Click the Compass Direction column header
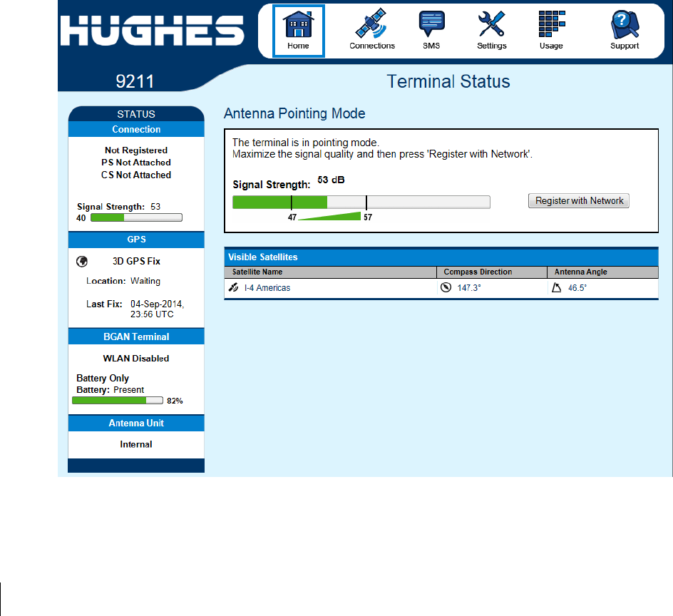The image size is (673, 616). (x=492, y=272)
